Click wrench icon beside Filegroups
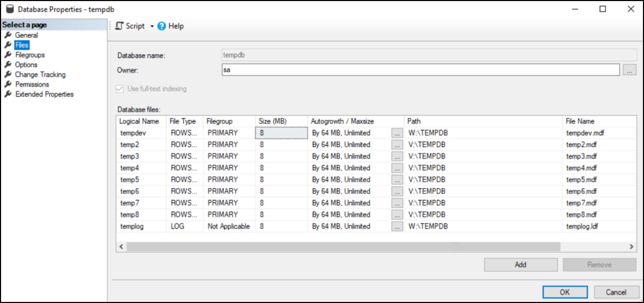644x303 pixels. click(x=8, y=55)
